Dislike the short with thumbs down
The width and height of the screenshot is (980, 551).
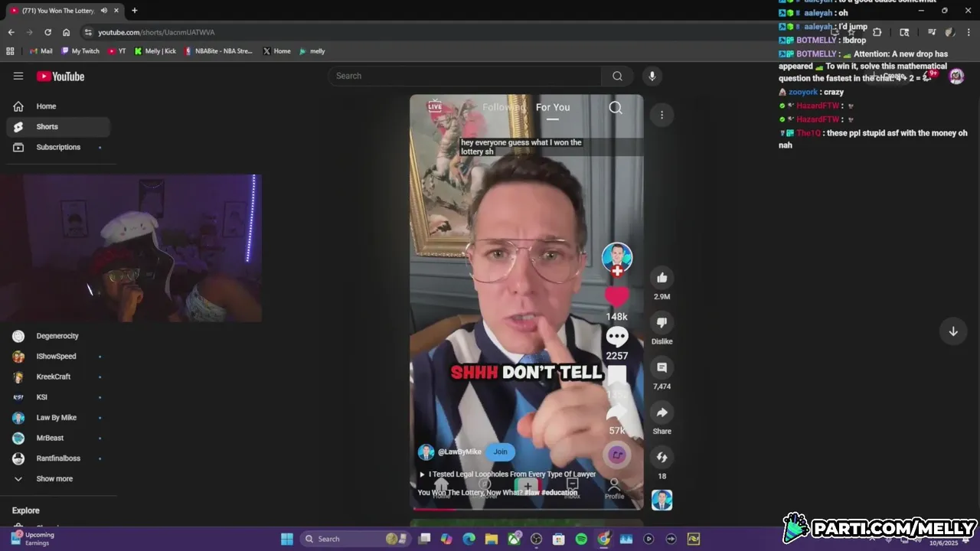pos(662,322)
